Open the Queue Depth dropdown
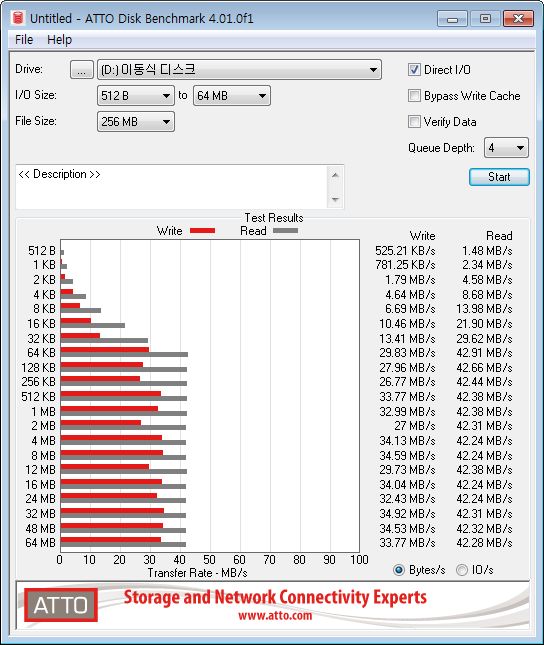This screenshot has height=645, width=544. 506,148
